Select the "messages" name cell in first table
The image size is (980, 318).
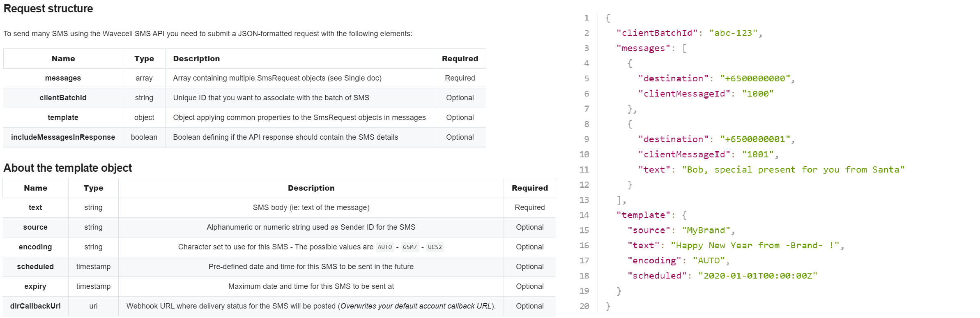click(x=63, y=78)
